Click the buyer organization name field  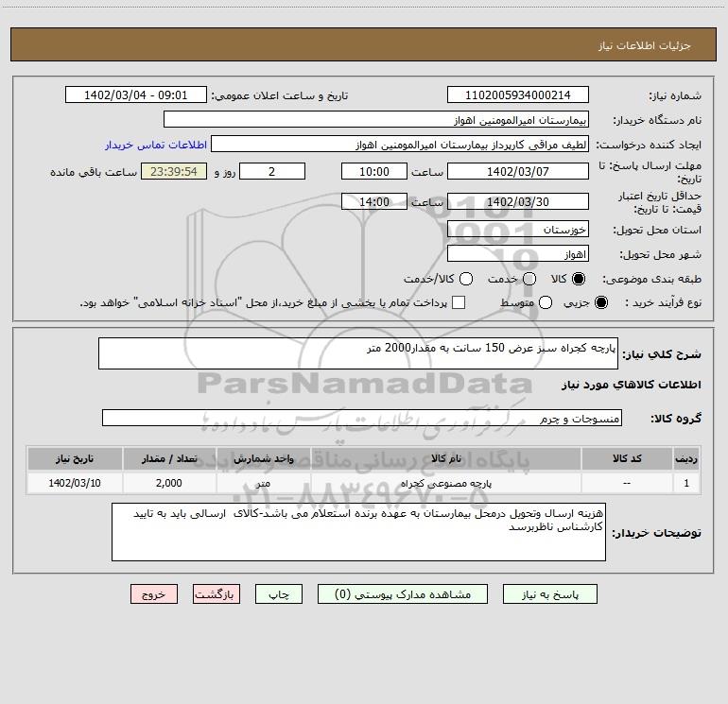tap(376, 119)
